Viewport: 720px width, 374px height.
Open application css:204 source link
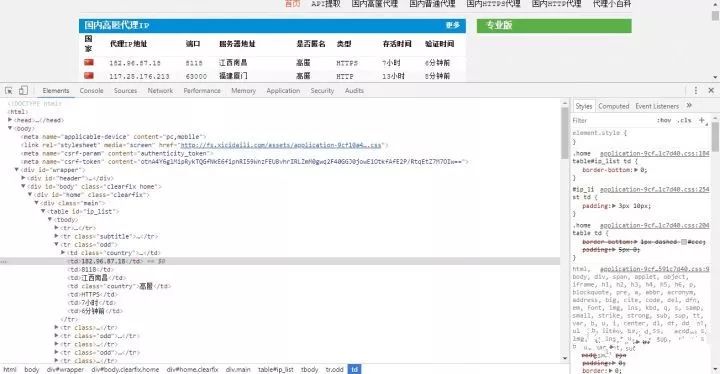[x=654, y=225]
